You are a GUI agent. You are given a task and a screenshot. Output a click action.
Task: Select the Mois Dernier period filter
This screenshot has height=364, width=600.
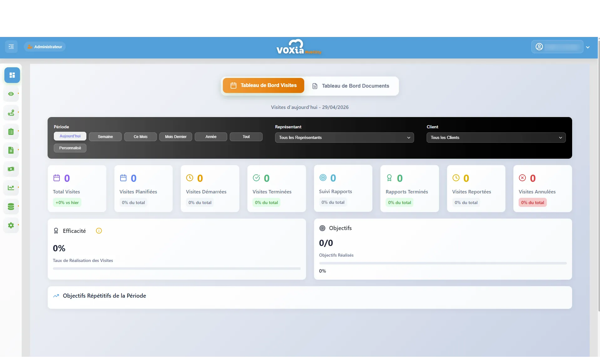tap(176, 137)
